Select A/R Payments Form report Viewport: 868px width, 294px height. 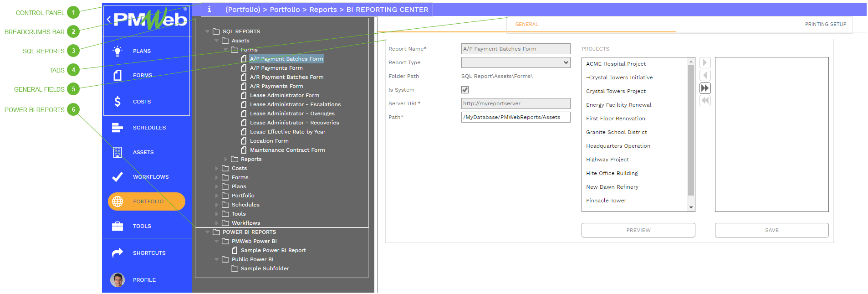coord(276,86)
